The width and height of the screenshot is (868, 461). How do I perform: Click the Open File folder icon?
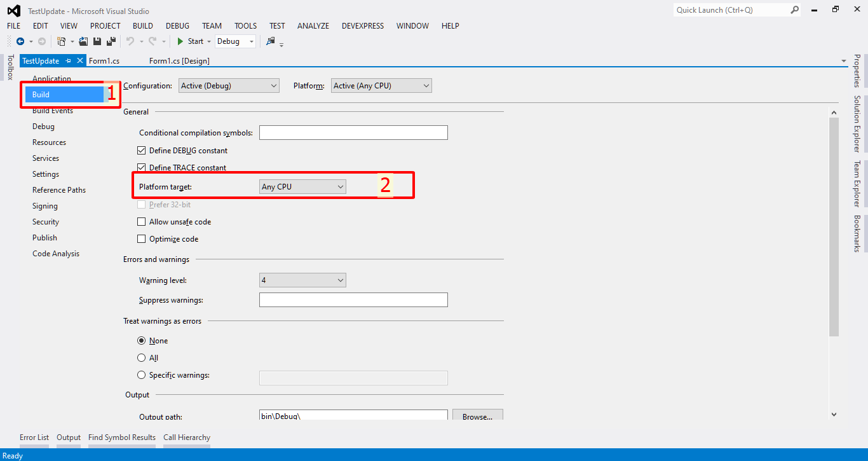(83, 41)
